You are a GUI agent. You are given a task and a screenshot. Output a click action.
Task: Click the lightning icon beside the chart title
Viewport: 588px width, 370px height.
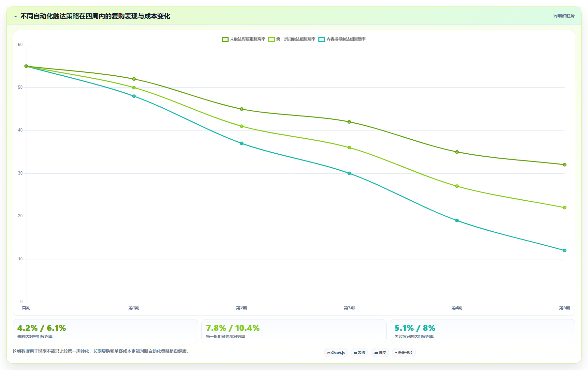[x=16, y=16]
